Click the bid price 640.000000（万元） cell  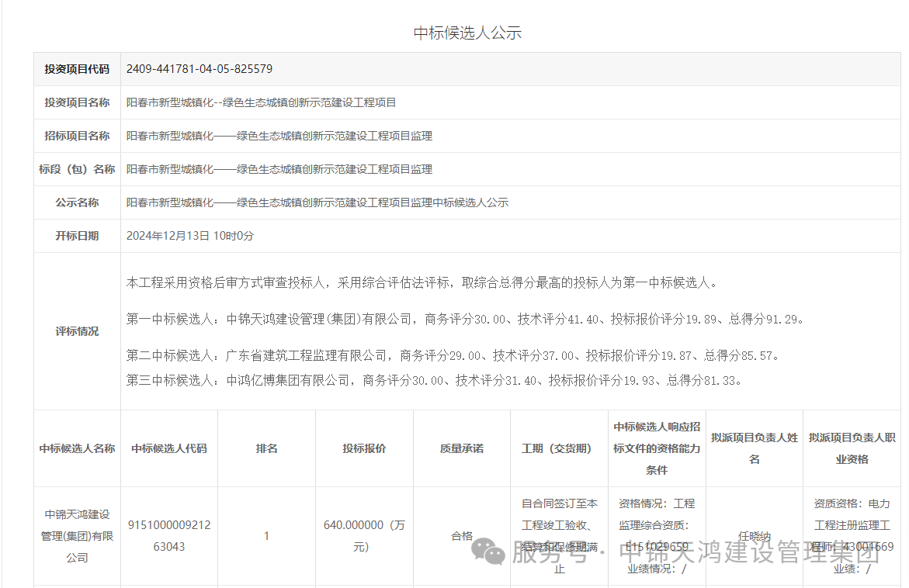(x=364, y=535)
